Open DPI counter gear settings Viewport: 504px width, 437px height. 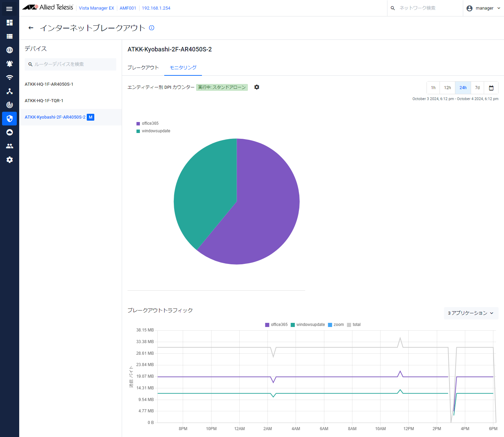coord(257,87)
